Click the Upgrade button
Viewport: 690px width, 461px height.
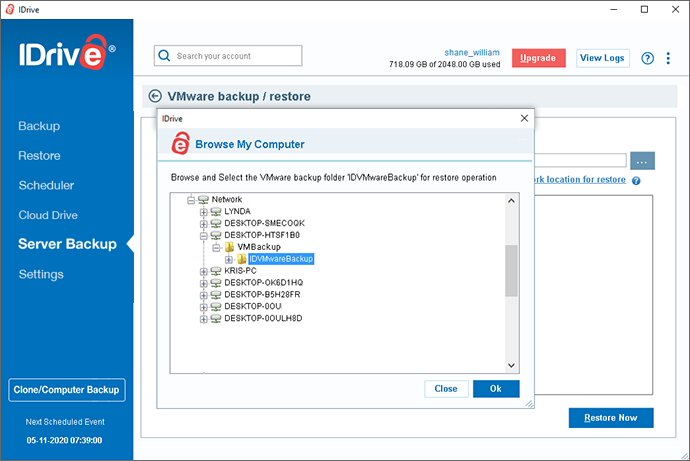[539, 58]
